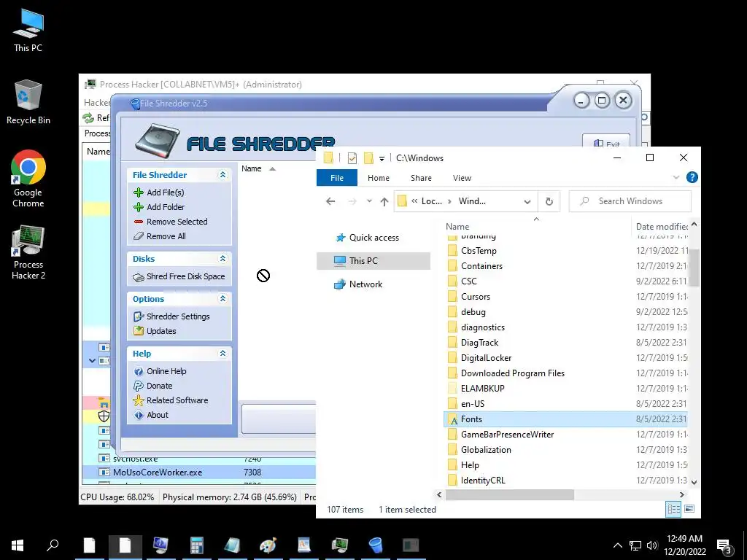Open Google Chrome desktop shortcut

[x=28, y=179]
